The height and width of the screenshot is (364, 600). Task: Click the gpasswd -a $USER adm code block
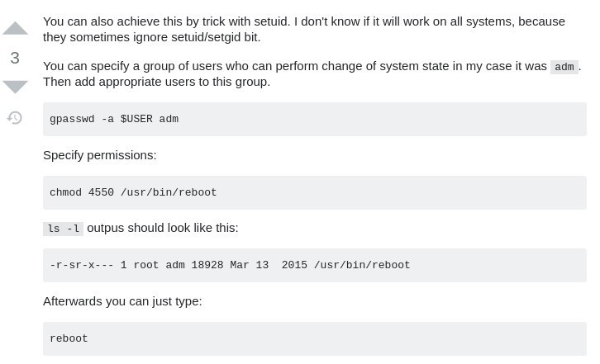coord(315,119)
